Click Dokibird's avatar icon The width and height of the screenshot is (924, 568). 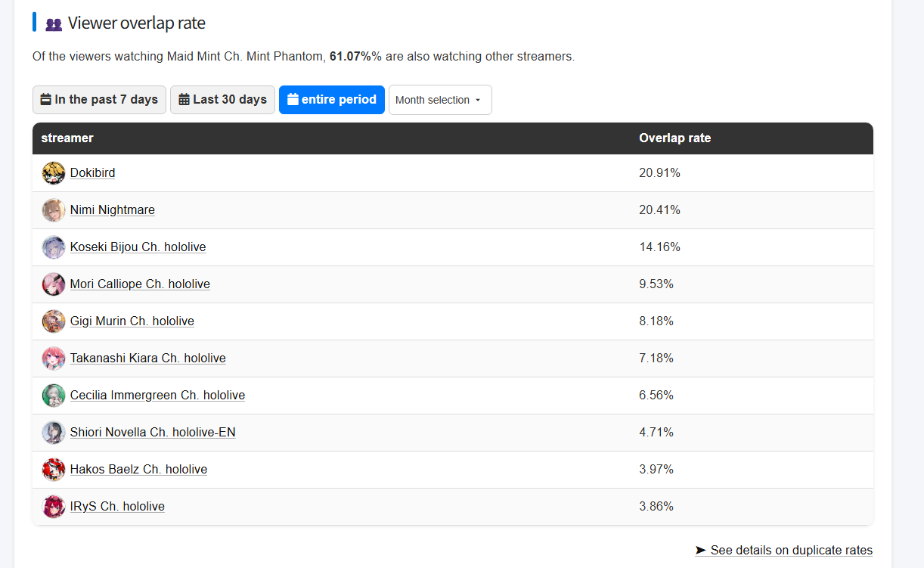[x=54, y=173]
